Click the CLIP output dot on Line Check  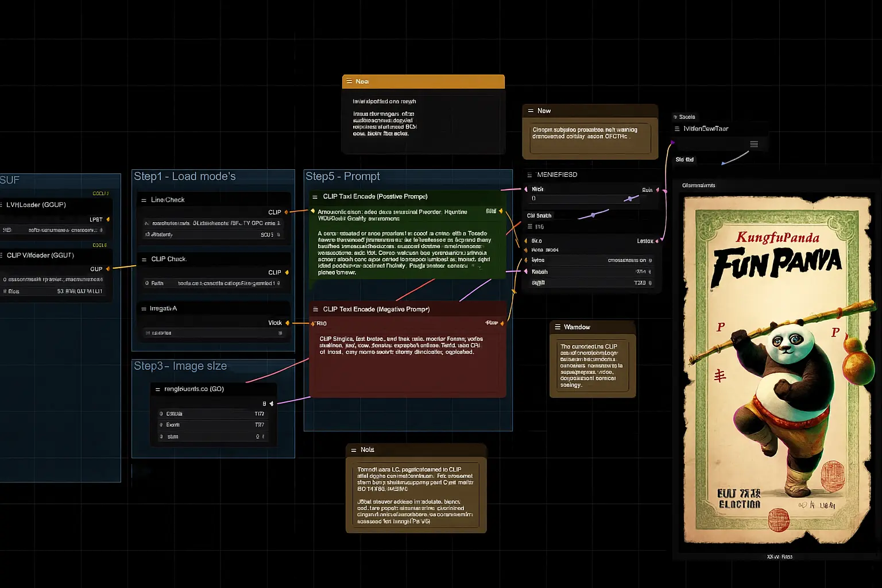pos(287,212)
